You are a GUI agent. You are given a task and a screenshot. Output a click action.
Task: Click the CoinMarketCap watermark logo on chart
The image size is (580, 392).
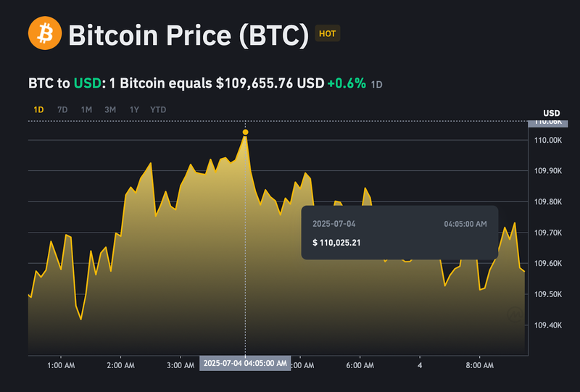point(513,313)
